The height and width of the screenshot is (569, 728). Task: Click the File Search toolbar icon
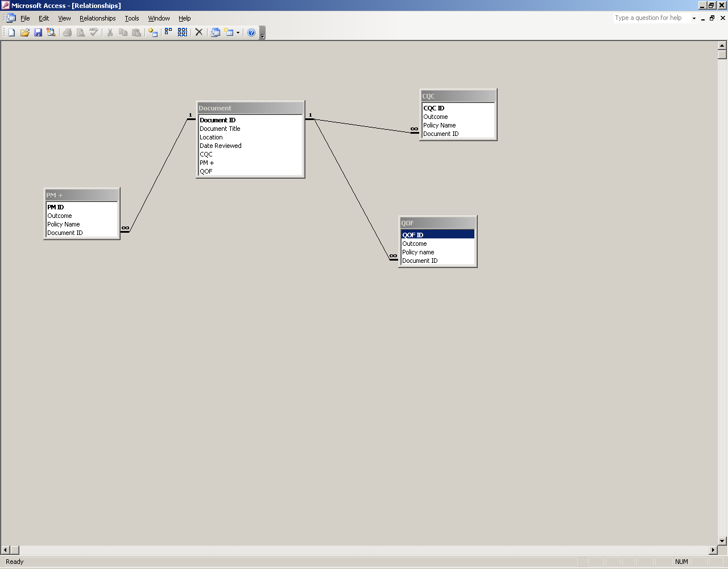51,32
